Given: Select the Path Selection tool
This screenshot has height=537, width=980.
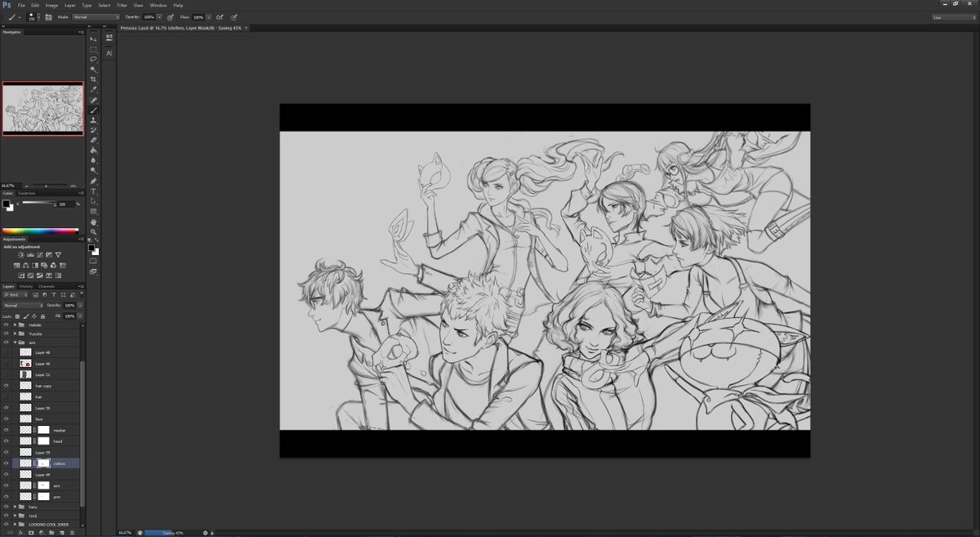Looking at the screenshot, I should [93, 201].
